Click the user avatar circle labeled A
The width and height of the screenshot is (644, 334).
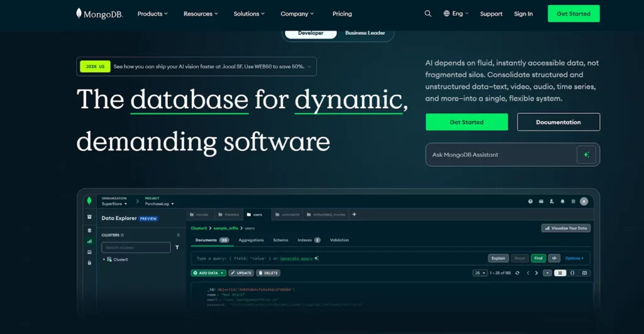pos(584,201)
